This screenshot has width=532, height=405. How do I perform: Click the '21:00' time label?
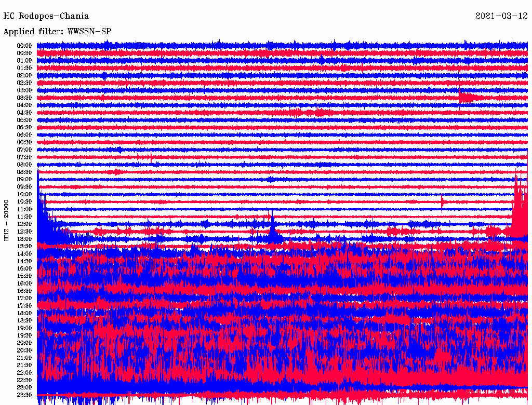(24, 358)
